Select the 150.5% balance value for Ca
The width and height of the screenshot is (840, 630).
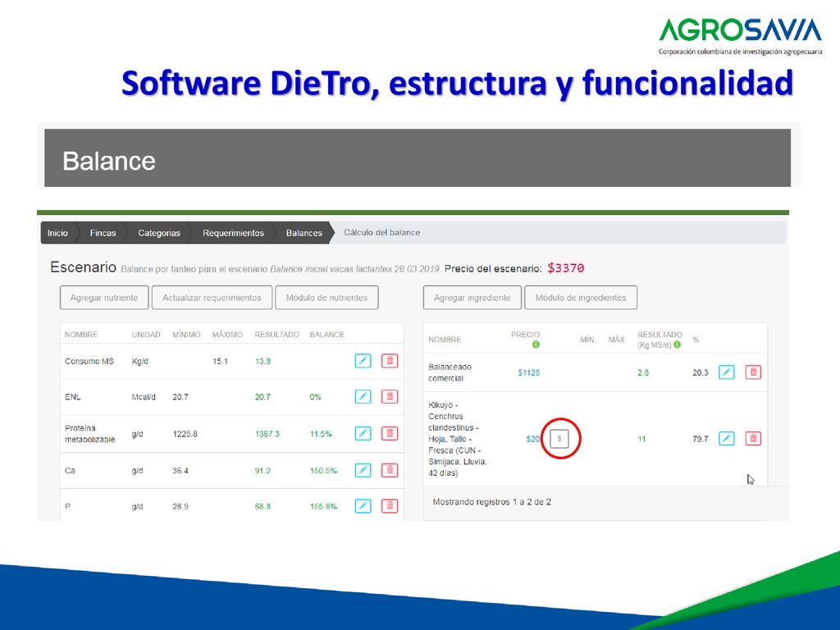(x=323, y=470)
